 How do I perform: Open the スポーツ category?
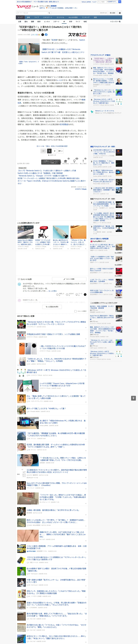coord(56,21)
